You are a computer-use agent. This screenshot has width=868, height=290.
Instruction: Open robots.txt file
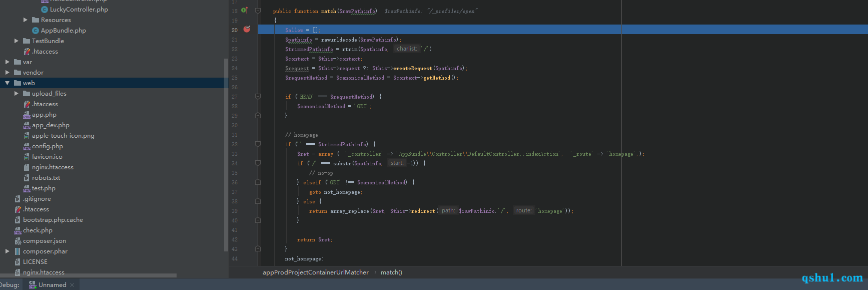tap(46, 178)
